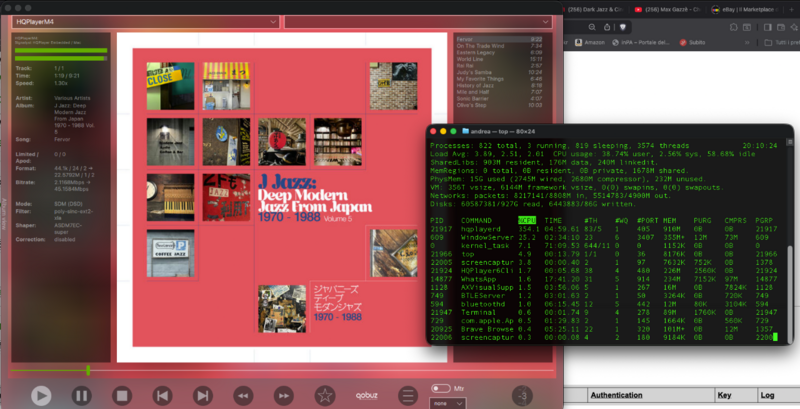Switch to eBay Marketplace browser tab

tap(746, 9)
